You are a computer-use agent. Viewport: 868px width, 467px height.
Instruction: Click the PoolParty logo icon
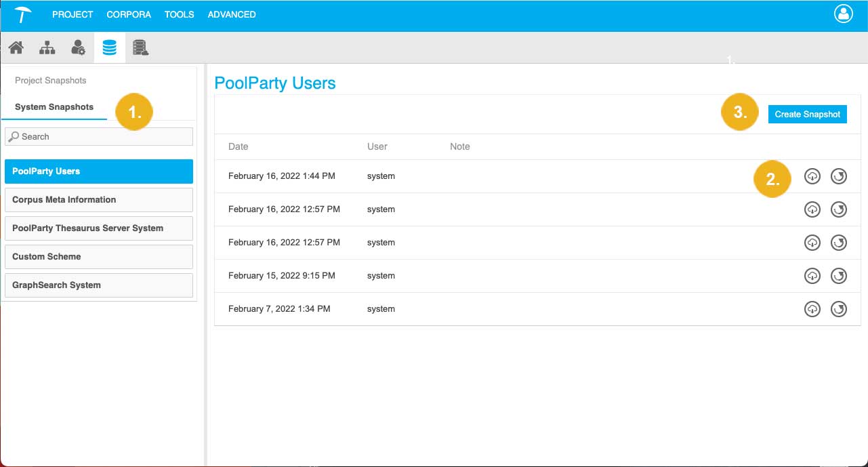[x=23, y=14]
